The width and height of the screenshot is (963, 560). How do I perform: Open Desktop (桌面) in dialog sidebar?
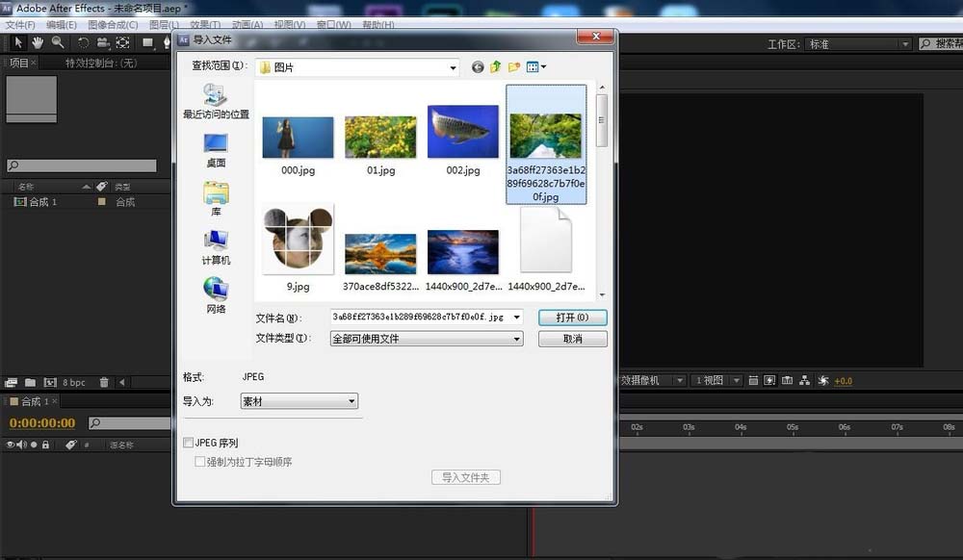click(216, 150)
